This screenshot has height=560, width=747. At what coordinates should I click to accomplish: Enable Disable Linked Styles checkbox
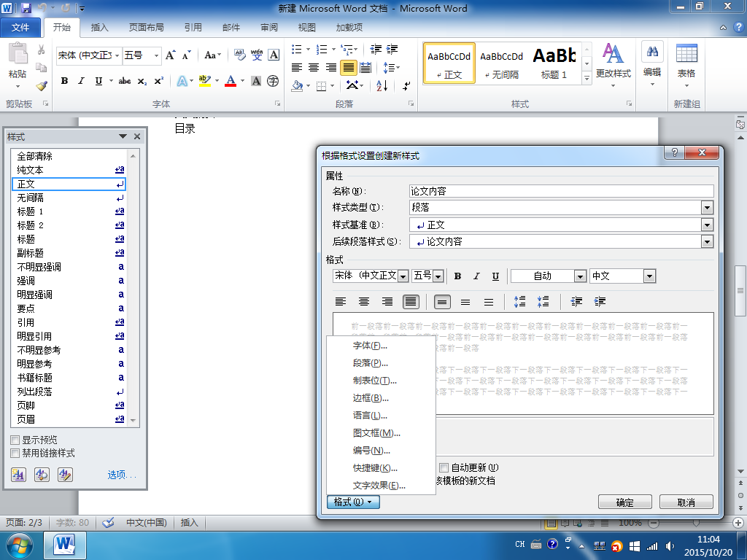tap(15, 453)
